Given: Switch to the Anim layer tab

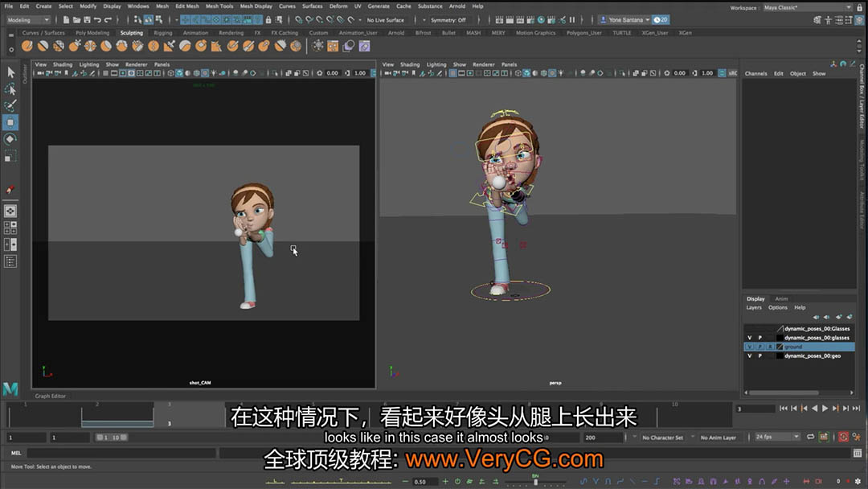Looking at the screenshot, I should click(781, 298).
